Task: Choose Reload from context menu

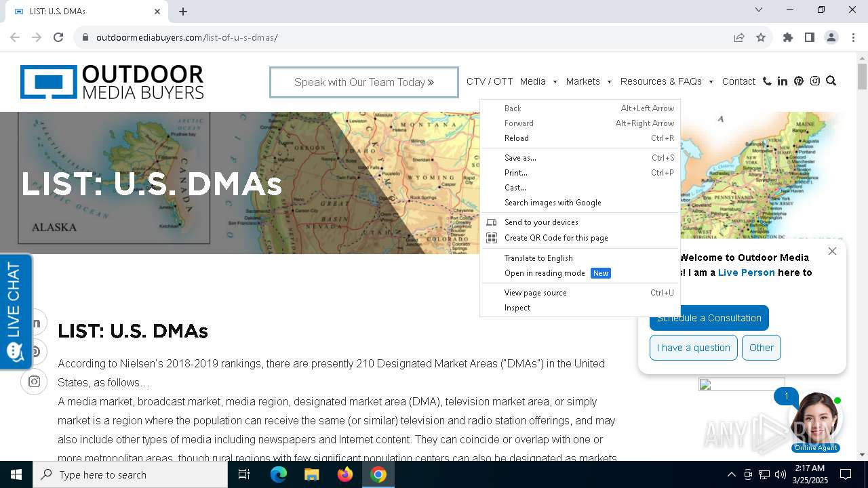Action: point(580,138)
